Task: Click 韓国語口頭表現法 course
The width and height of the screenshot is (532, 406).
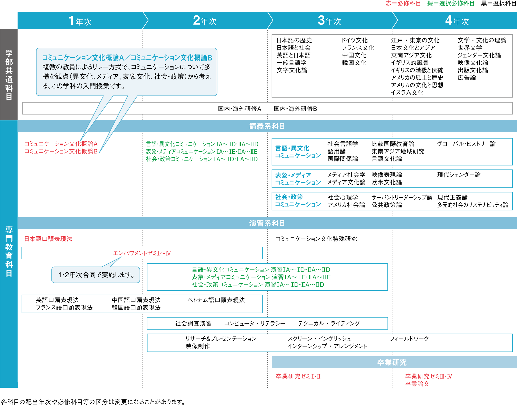Action: (x=136, y=308)
